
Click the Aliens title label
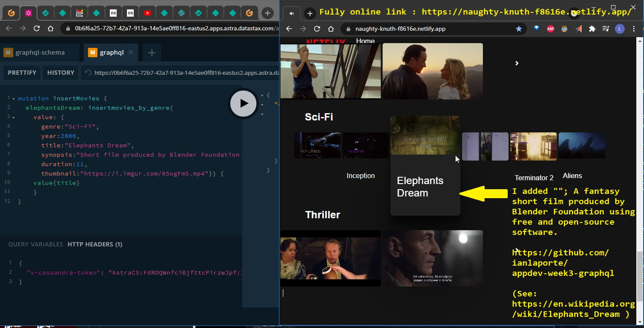click(572, 176)
